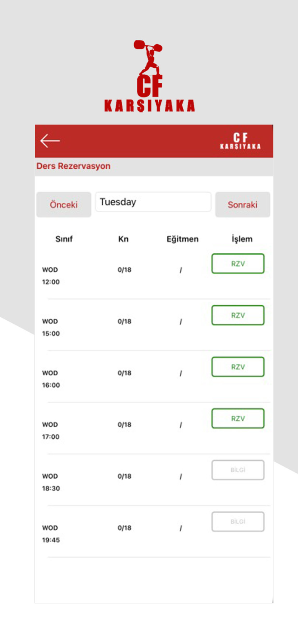Click the Sınıf column header

point(64,239)
